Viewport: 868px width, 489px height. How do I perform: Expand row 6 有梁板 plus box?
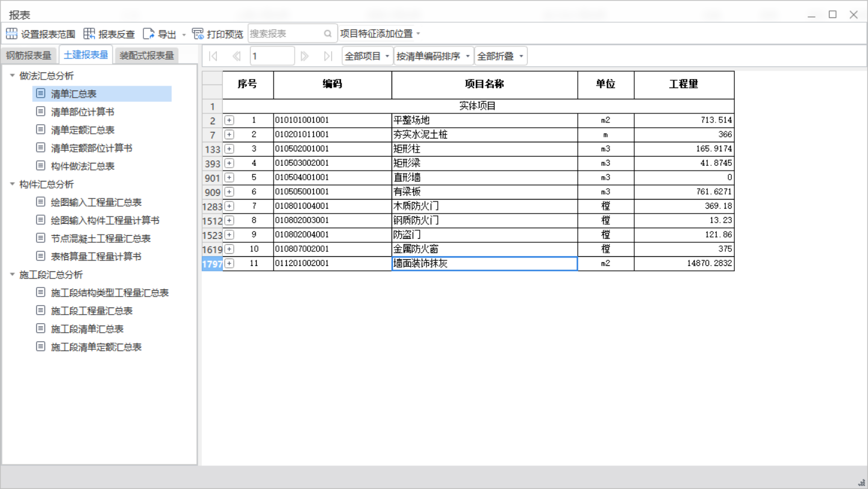229,192
